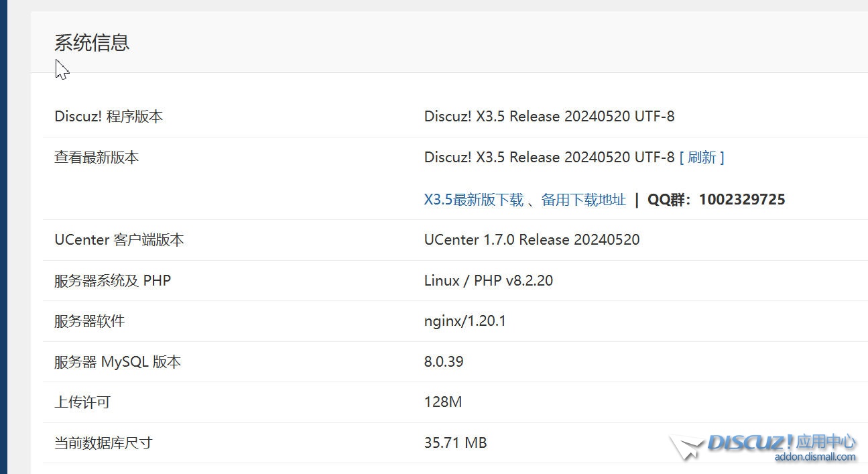Click the Linux / PHP v8.2.20 value
This screenshot has width=868, height=474.
tap(488, 280)
